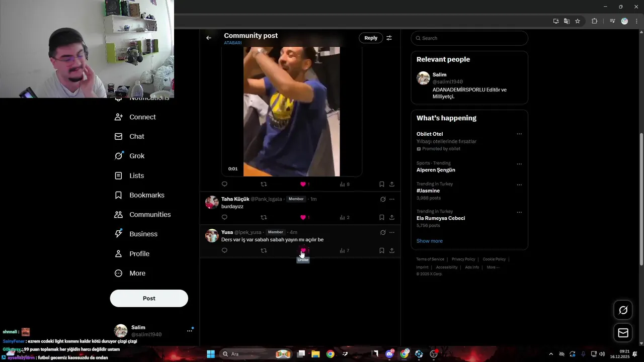Image resolution: width=644 pixels, height=362 pixels.
Task: Open more options for Alperen Şengün trend
Action: pos(519,164)
